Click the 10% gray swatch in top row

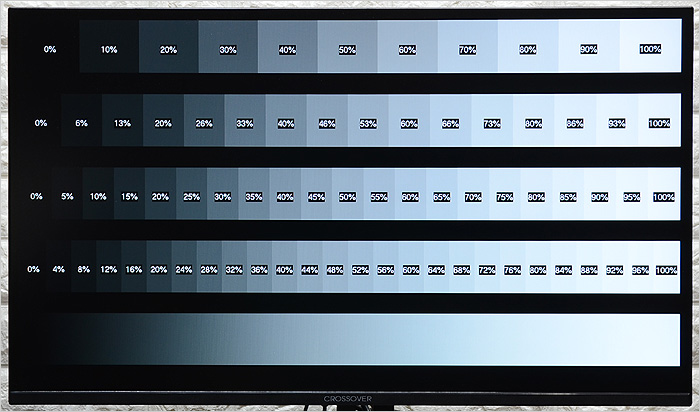point(109,50)
